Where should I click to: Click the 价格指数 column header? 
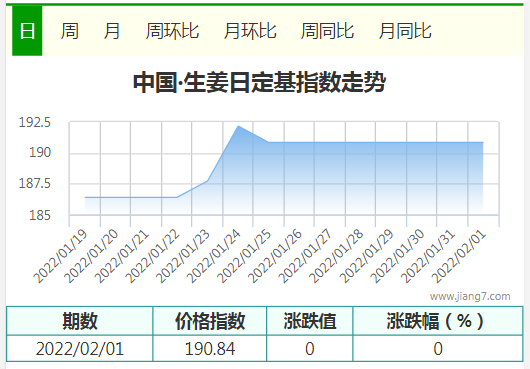point(210,321)
